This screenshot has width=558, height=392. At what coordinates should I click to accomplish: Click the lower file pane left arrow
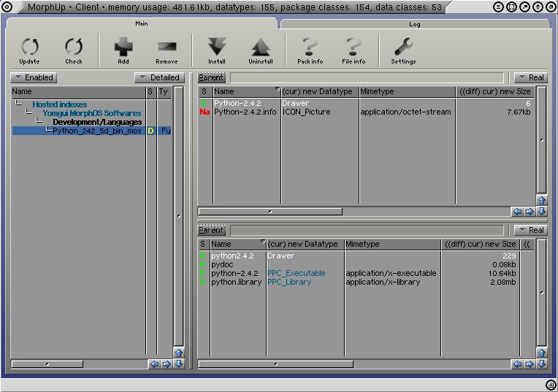tap(517, 364)
